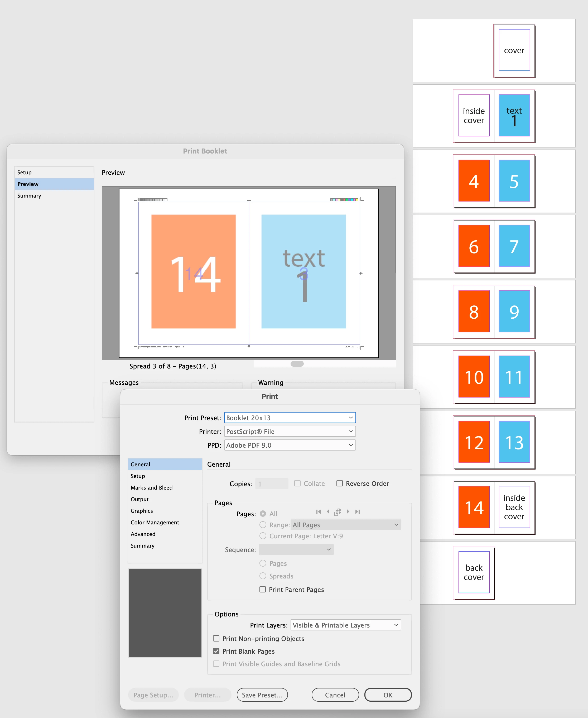588x718 pixels.
Task: Click the previous page arrow icon
Action: [328, 512]
